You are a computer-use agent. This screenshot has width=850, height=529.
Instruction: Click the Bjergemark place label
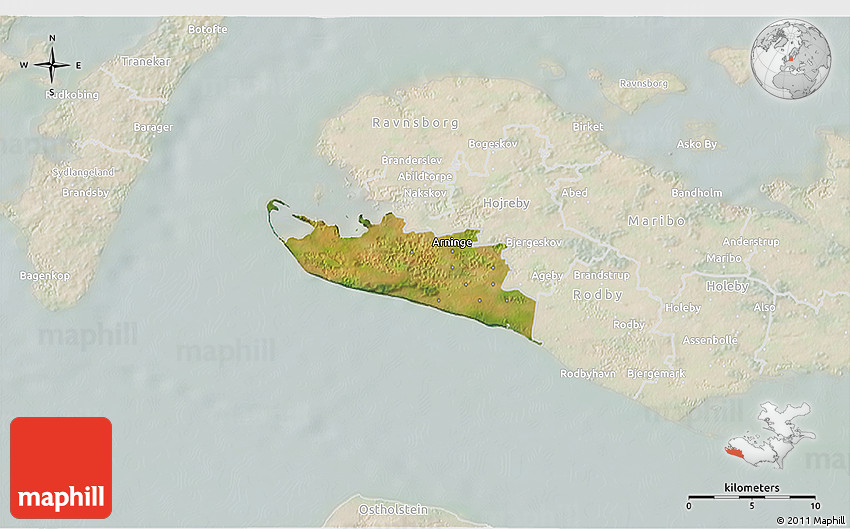[655, 374]
